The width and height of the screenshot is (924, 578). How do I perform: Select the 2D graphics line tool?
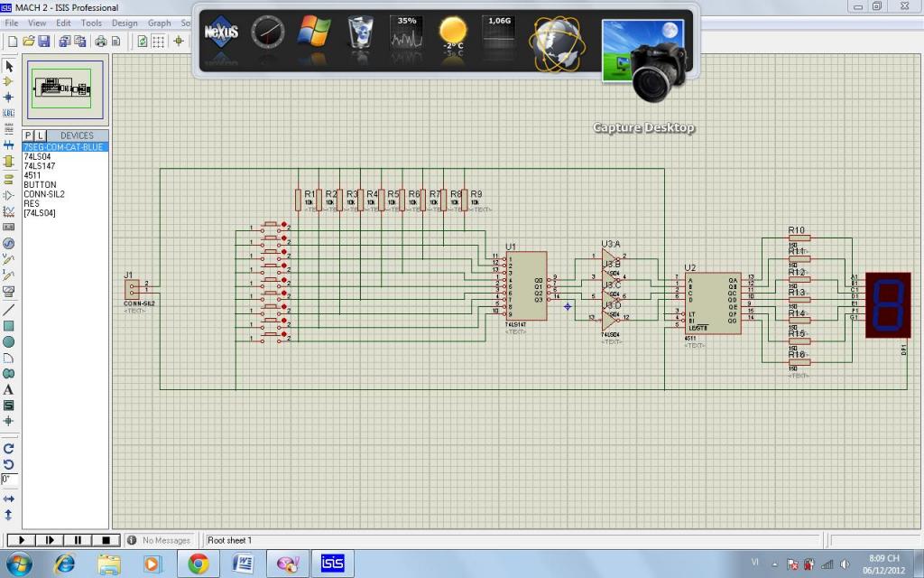point(9,309)
